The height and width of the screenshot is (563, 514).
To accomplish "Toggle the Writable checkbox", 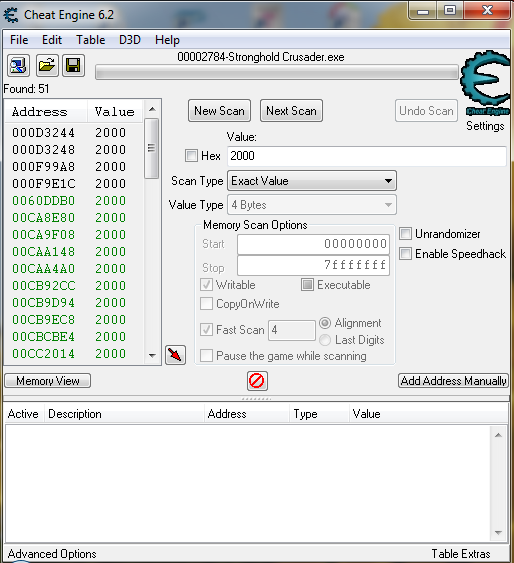I will 206,285.
